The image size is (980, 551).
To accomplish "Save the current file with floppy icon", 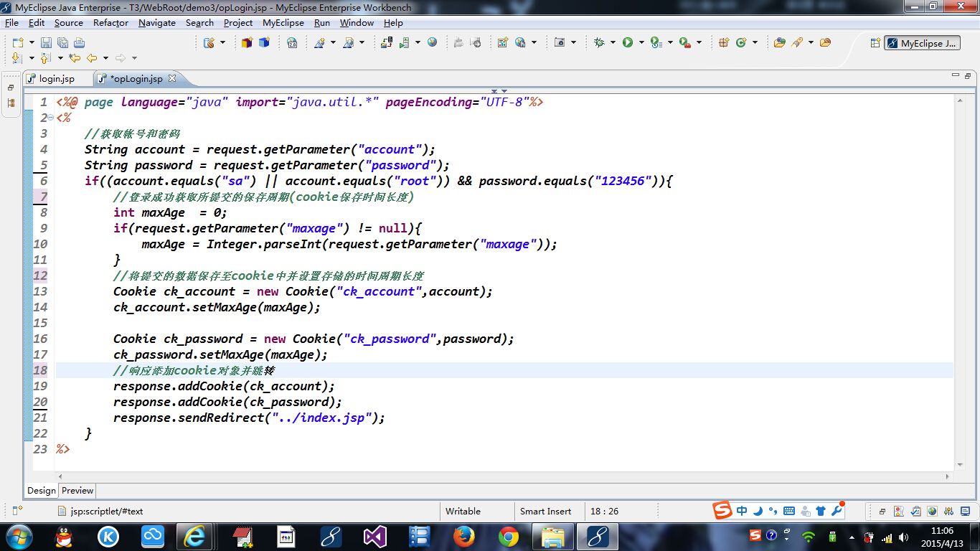I will tap(46, 43).
